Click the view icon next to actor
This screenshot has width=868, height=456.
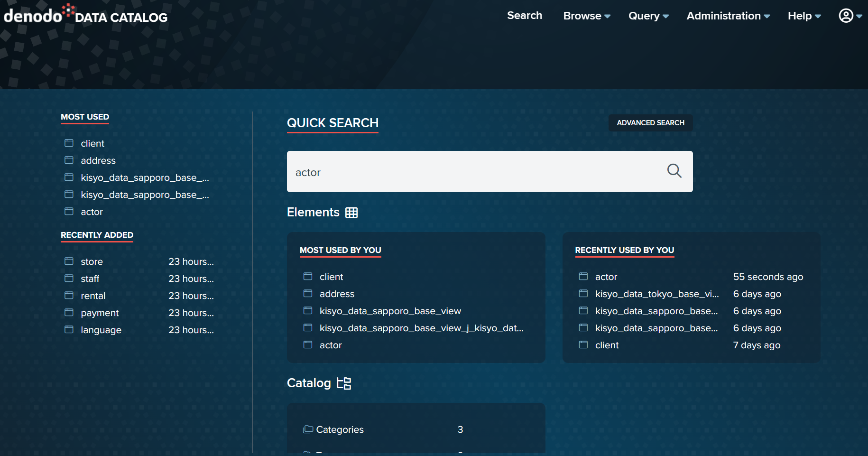click(x=69, y=211)
